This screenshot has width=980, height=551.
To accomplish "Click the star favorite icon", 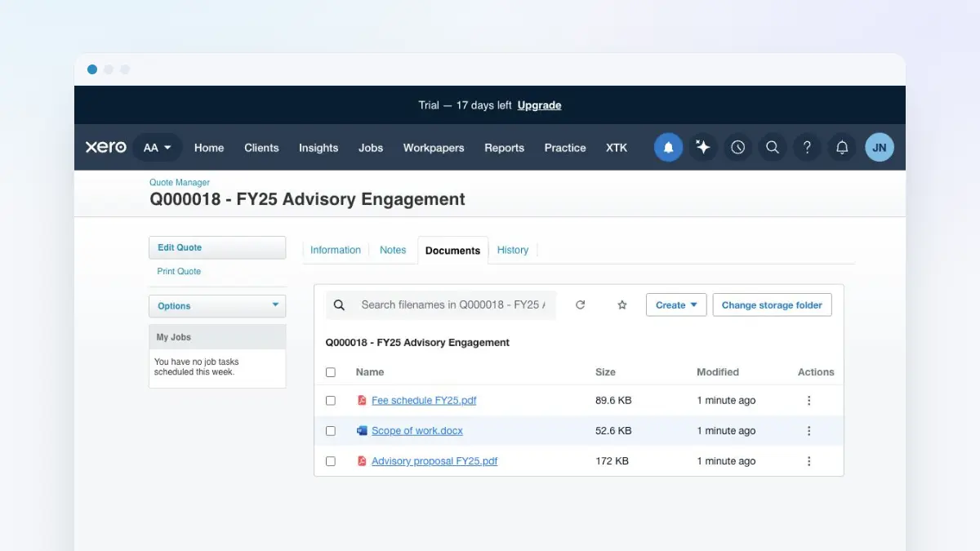I will [622, 305].
